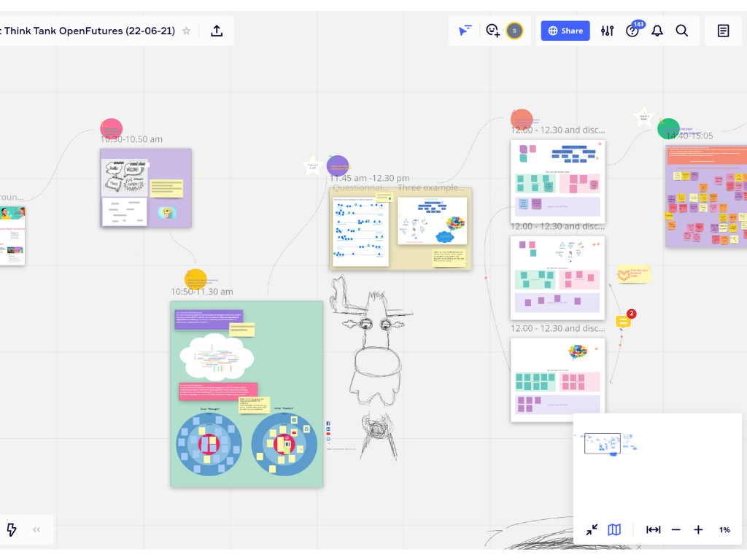
Task: Open the notifications bell
Action: [x=657, y=31]
